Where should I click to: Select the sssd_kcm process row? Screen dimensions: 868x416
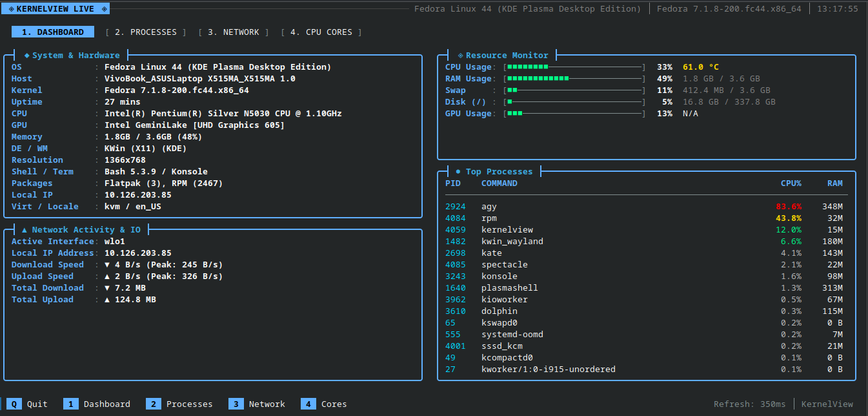(x=644, y=346)
